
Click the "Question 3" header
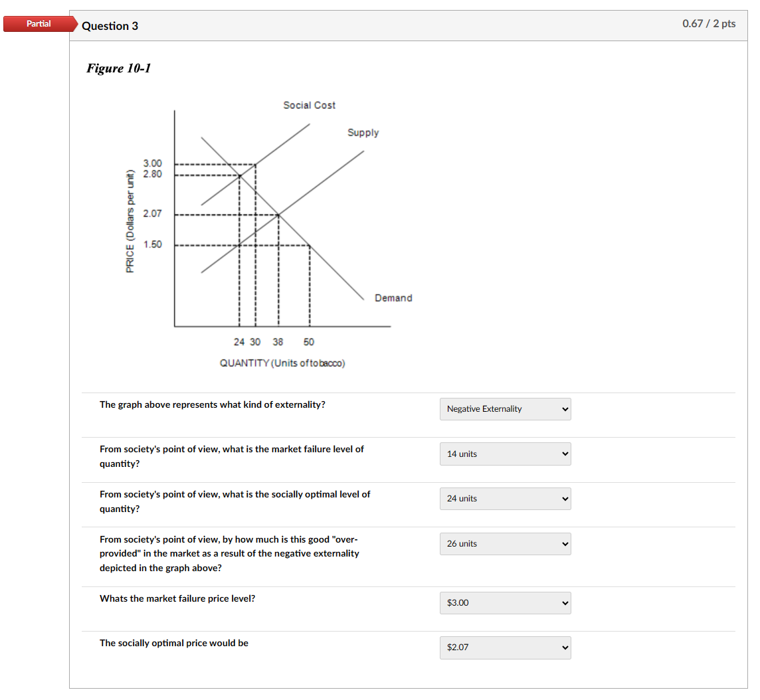[110, 26]
